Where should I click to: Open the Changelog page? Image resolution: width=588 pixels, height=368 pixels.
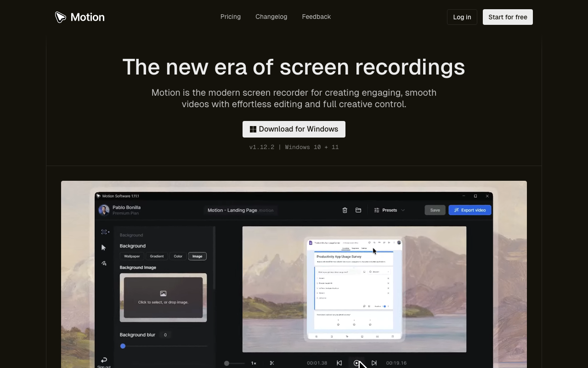click(x=271, y=17)
